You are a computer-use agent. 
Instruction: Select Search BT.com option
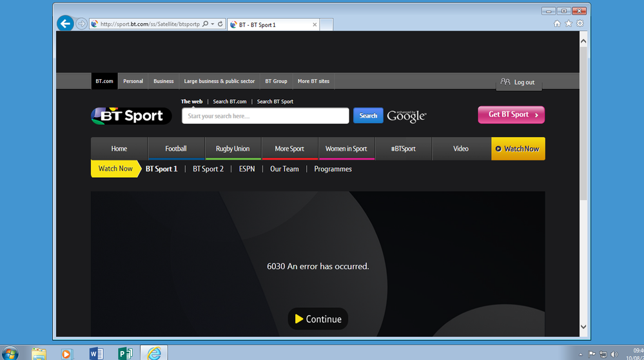[x=229, y=101]
